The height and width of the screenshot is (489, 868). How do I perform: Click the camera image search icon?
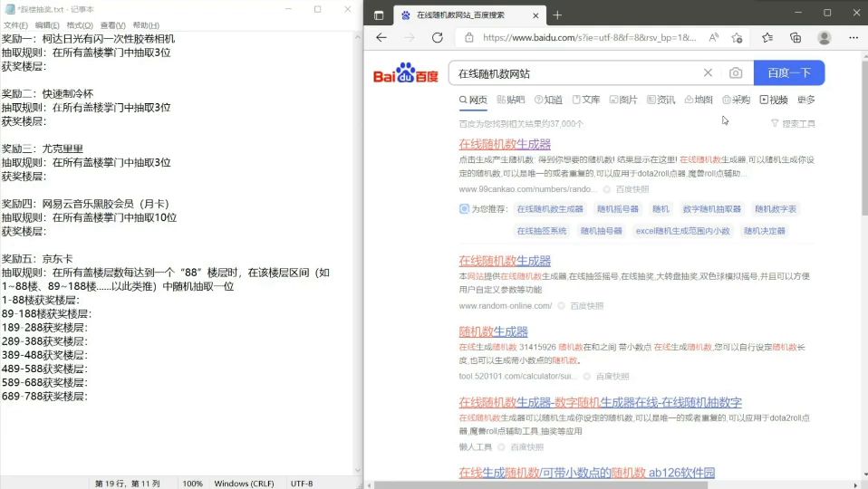pos(736,73)
